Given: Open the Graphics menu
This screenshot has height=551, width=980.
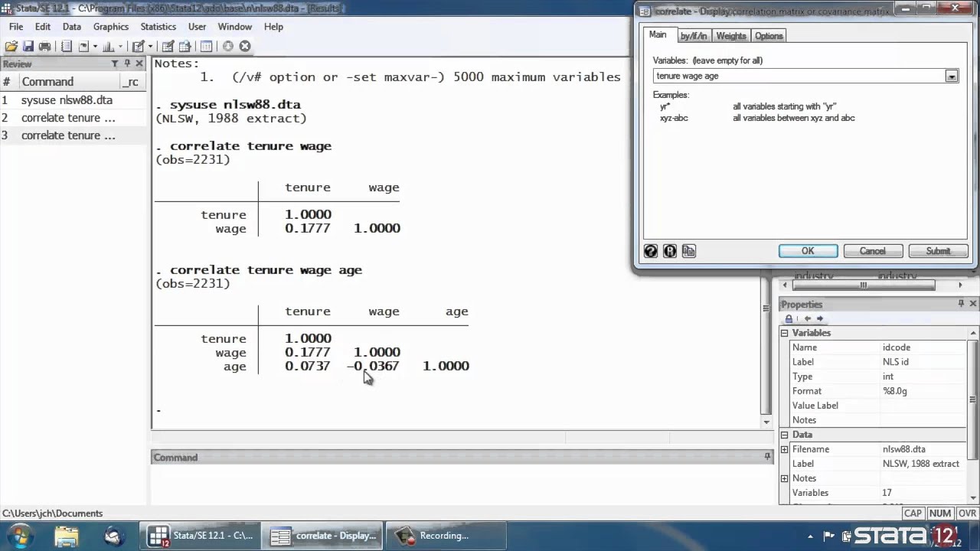Looking at the screenshot, I should (x=111, y=26).
